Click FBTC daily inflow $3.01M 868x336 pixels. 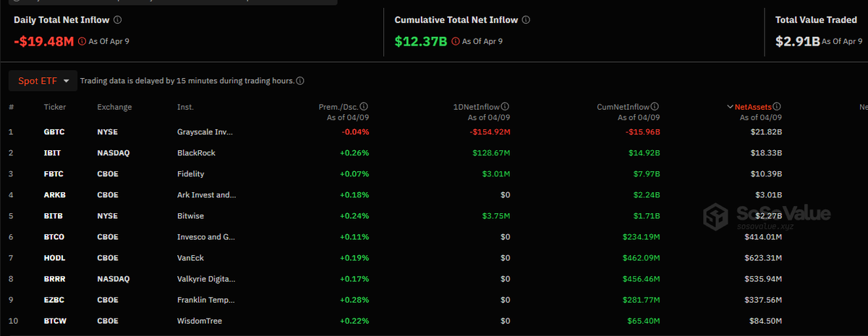click(x=495, y=174)
